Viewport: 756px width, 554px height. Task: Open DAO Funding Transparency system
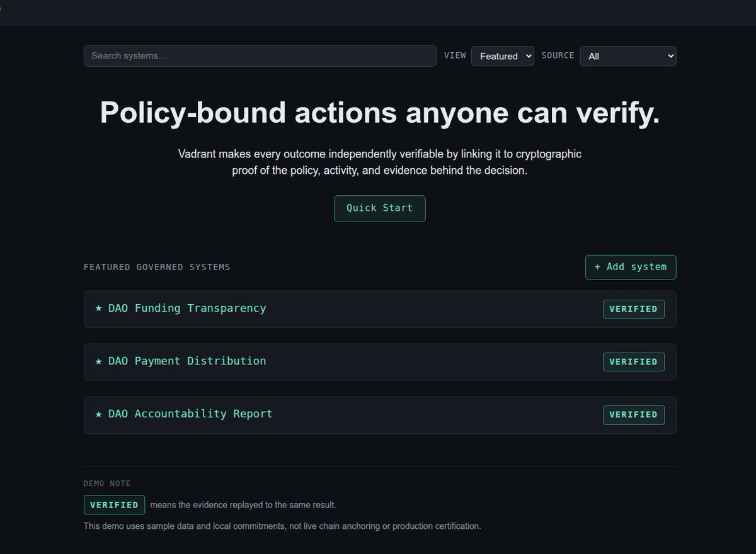(x=380, y=309)
